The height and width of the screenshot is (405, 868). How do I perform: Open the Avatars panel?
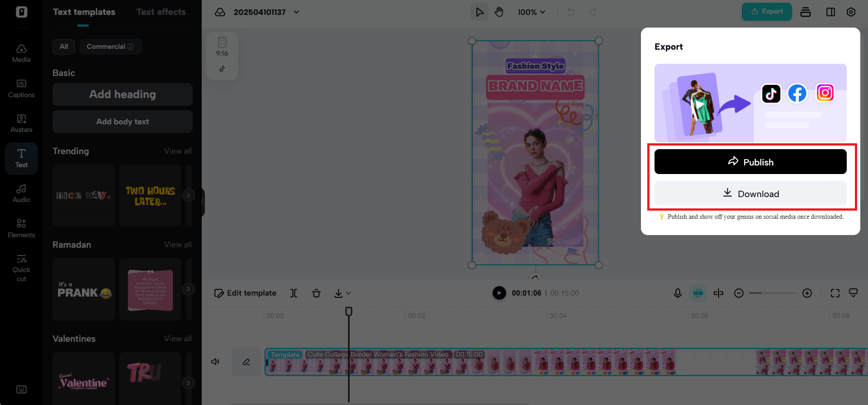point(21,123)
